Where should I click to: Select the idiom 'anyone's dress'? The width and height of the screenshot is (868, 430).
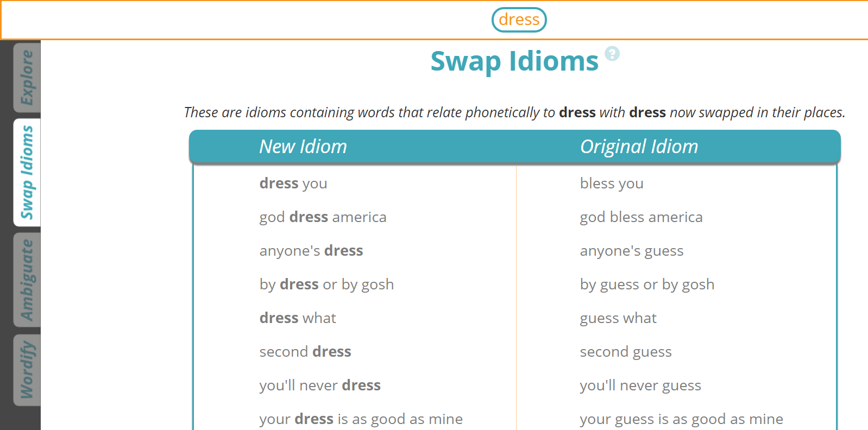click(x=311, y=251)
